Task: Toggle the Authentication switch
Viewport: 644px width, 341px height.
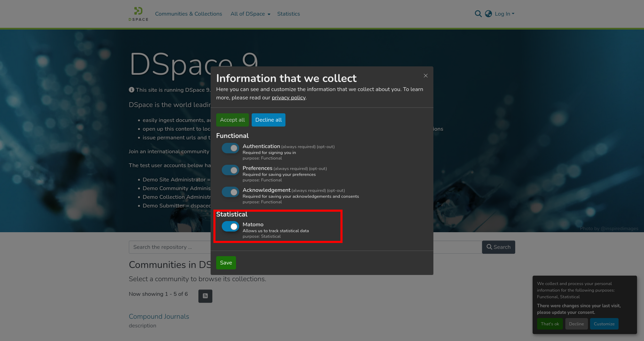Action: tap(230, 148)
